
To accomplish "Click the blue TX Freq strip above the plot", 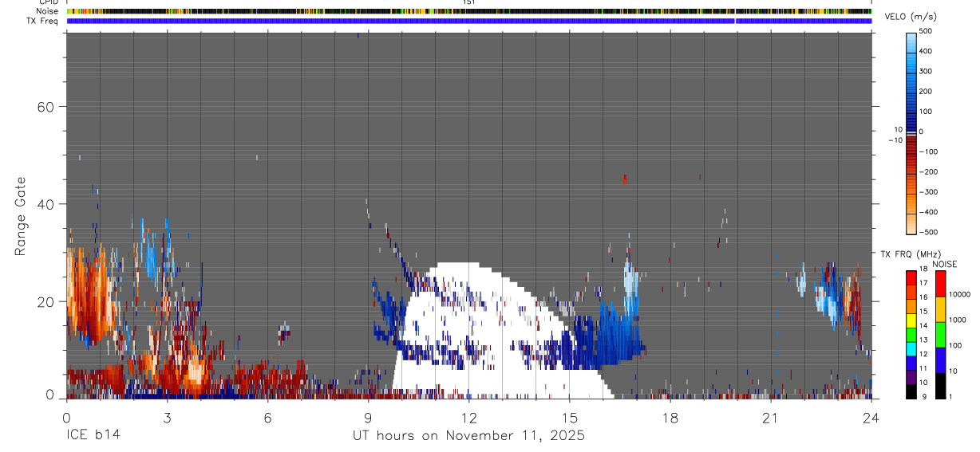I will [x=469, y=21].
